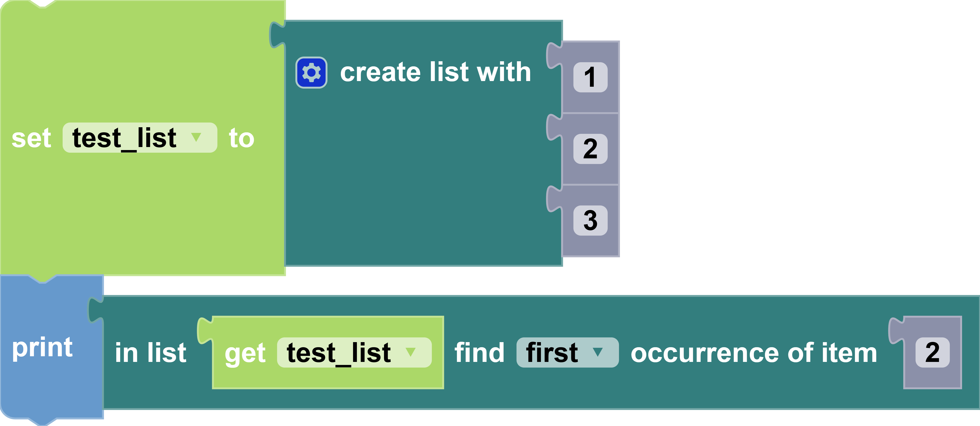Edit the list item number 3 field

click(x=590, y=220)
